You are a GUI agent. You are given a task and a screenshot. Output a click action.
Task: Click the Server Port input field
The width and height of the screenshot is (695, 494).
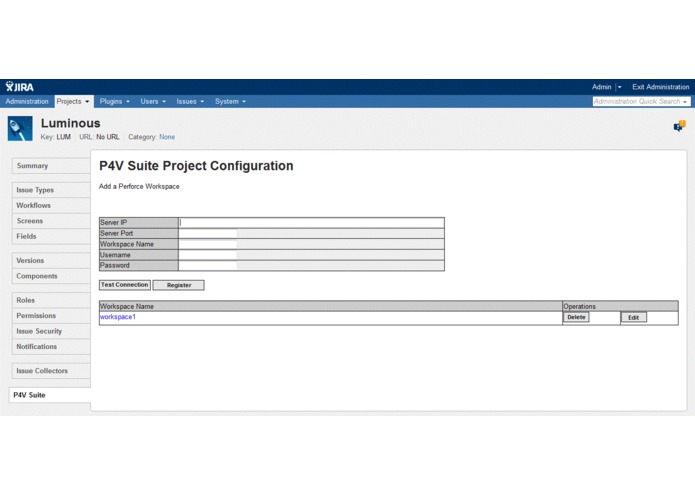208,233
